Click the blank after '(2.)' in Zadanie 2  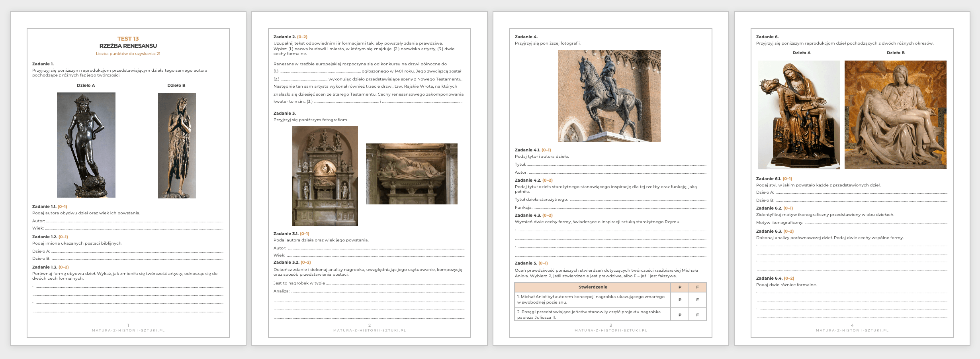tap(304, 79)
